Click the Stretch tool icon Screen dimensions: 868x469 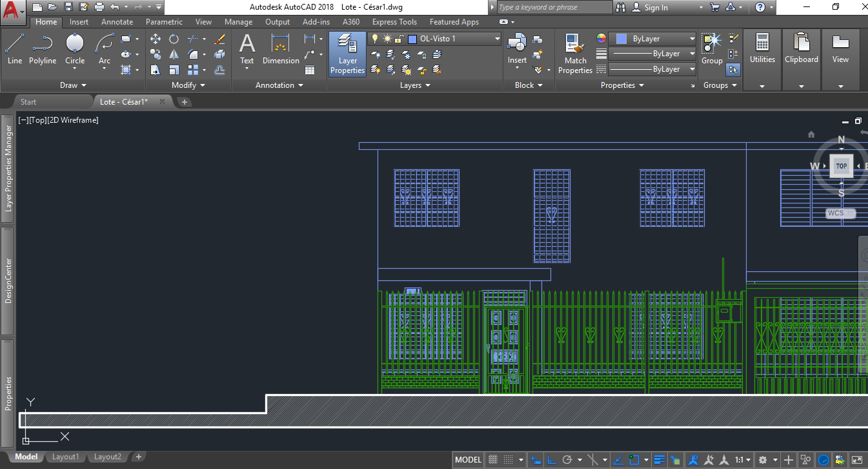tap(156, 70)
